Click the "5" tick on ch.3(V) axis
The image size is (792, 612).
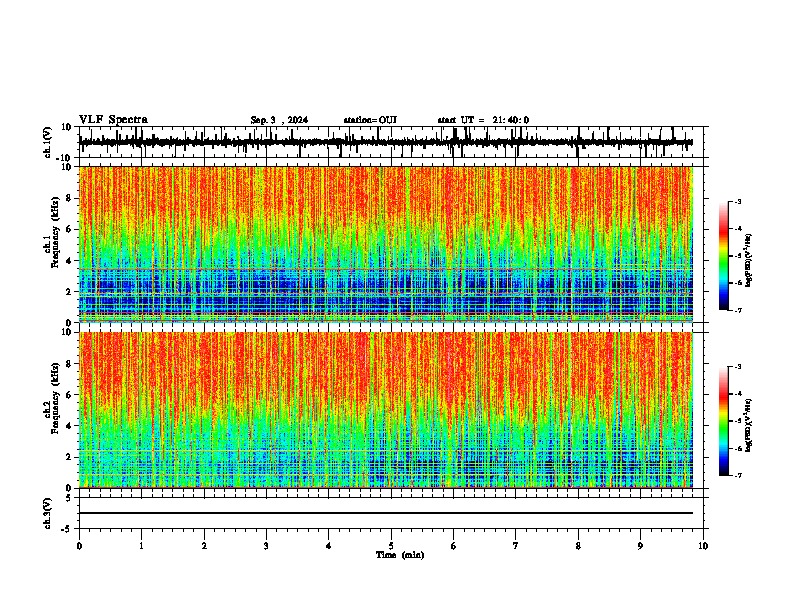pyautogui.click(x=70, y=498)
